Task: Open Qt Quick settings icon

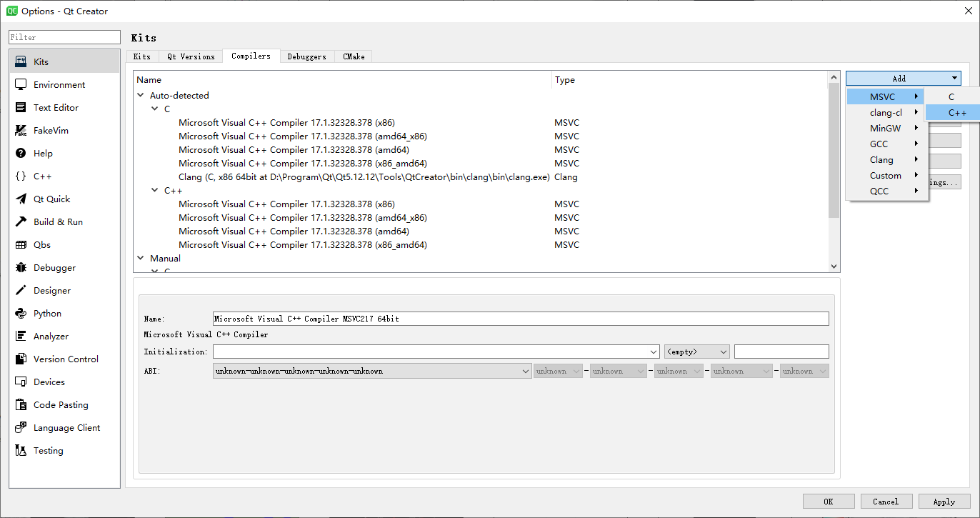Action: point(21,199)
